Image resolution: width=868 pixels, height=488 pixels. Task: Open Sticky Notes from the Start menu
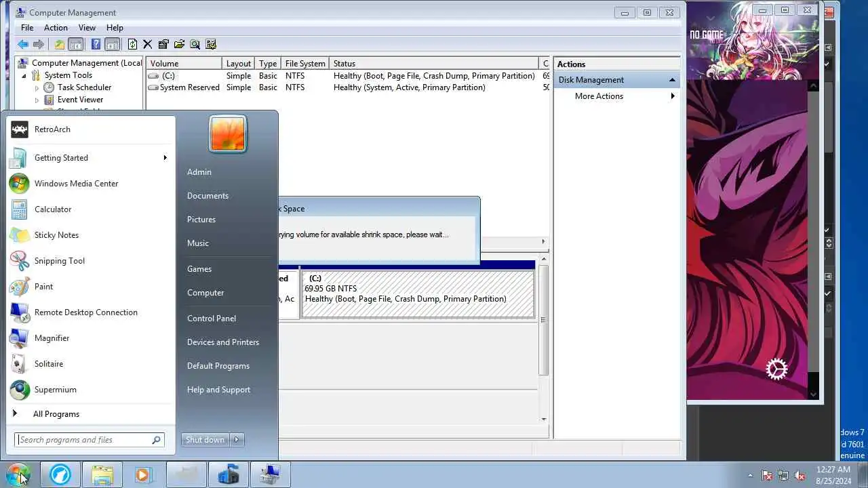[91, 235]
